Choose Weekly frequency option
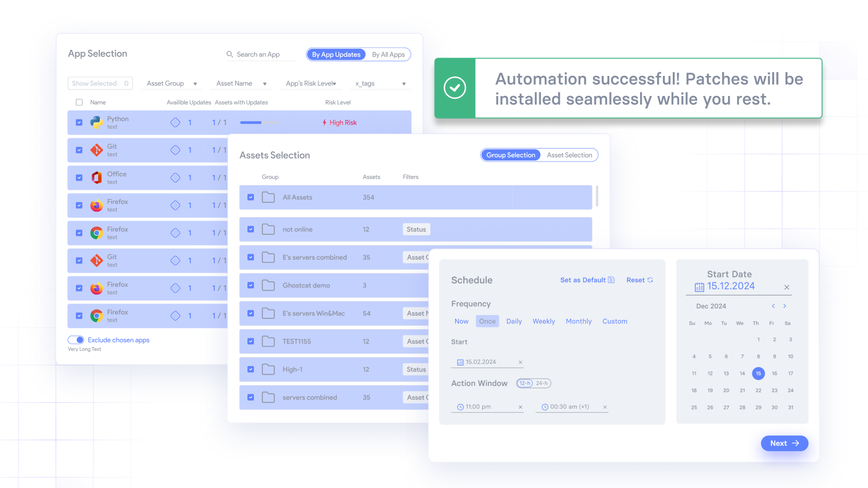Image resolution: width=868 pixels, height=488 pixels. (x=544, y=322)
